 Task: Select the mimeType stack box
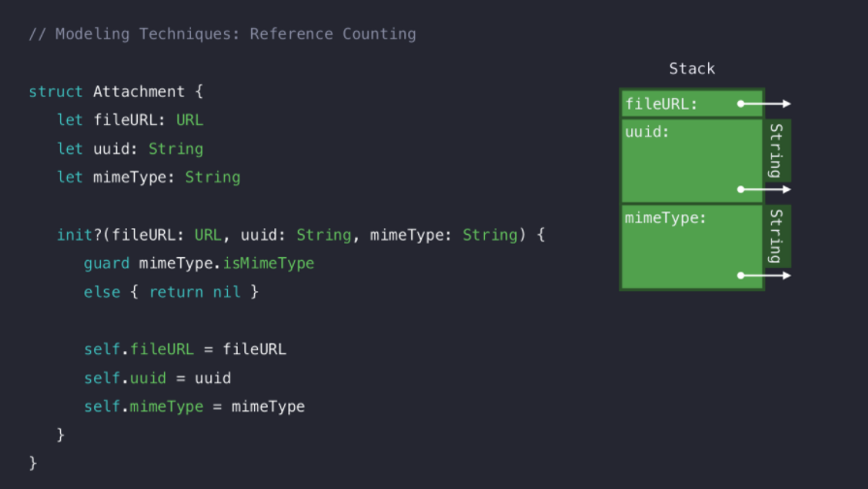point(691,246)
